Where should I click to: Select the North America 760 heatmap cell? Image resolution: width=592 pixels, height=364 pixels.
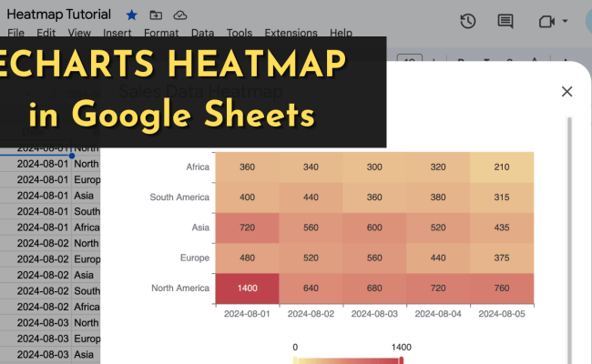pos(502,288)
